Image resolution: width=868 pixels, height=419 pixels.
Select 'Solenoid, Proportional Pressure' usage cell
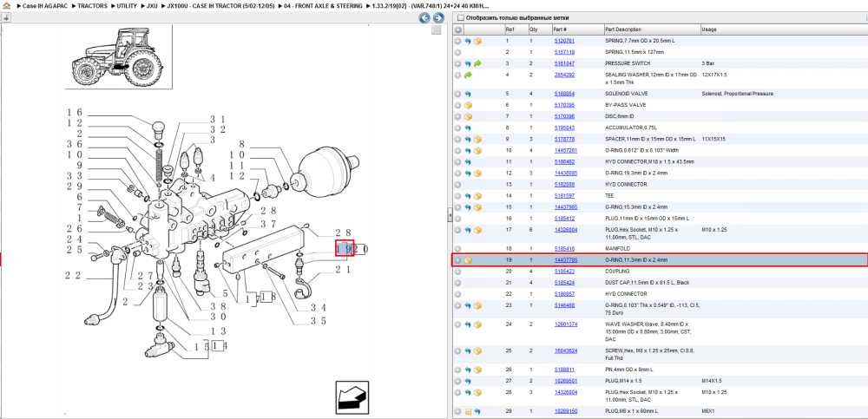point(737,94)
